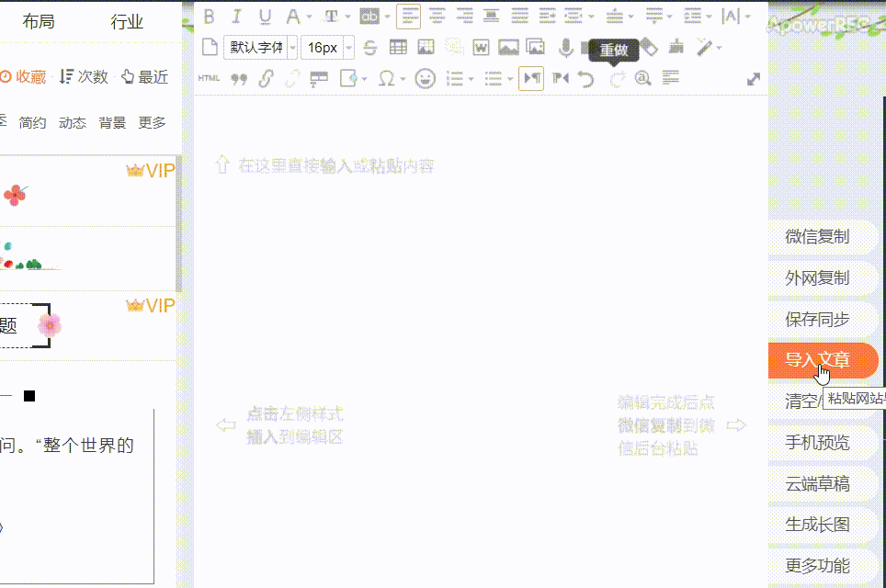Click the microphone audio icon
886x588 pixels.
[566, 48]
